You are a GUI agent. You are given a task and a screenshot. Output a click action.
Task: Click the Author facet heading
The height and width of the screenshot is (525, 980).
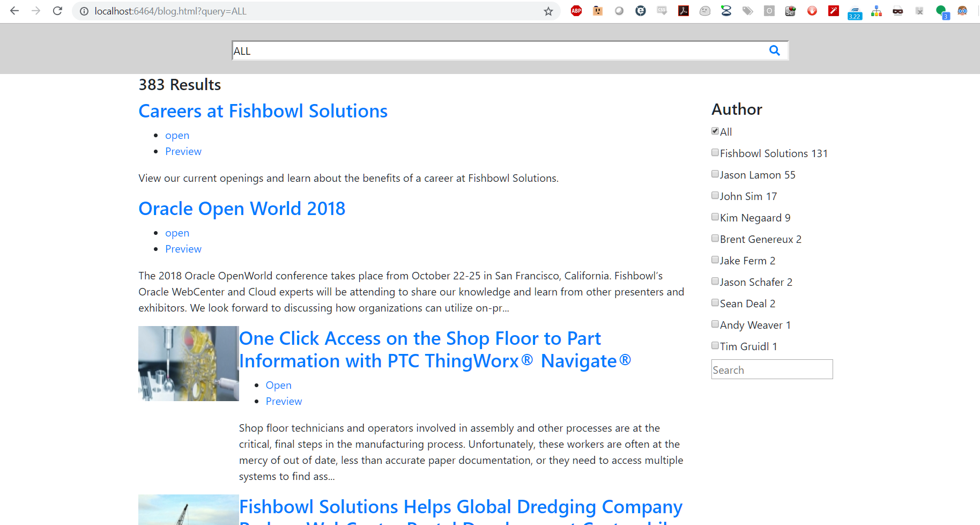tap(737, 109)
